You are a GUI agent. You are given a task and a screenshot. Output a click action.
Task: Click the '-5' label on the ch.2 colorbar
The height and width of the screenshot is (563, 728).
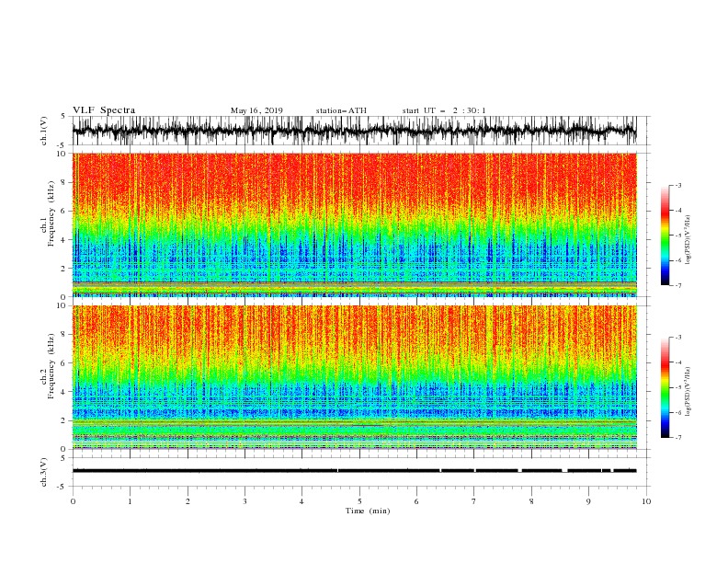(678, 387)
